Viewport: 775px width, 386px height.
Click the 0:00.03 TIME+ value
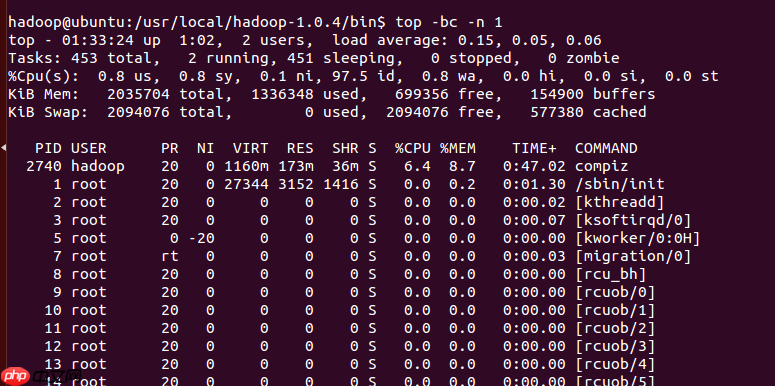click(534, 257)
